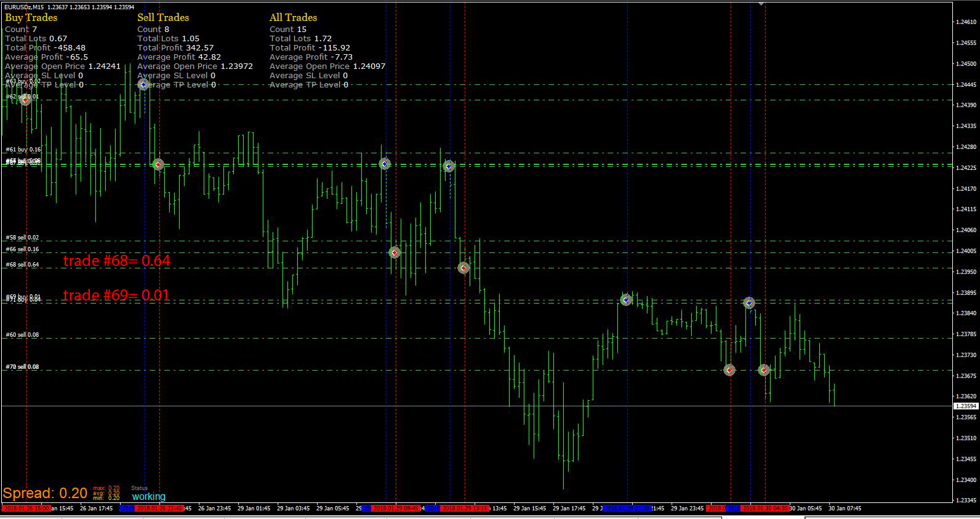This screenshot has width=980, height=519.
Task: Click the sell marker at 2018.01.30 04:30
Action: 764,370
